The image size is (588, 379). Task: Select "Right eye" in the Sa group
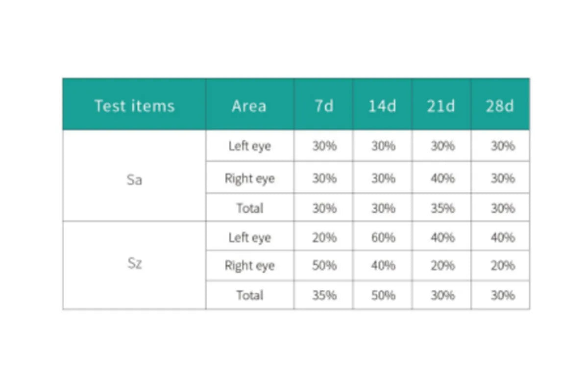[x=249, y=178]
